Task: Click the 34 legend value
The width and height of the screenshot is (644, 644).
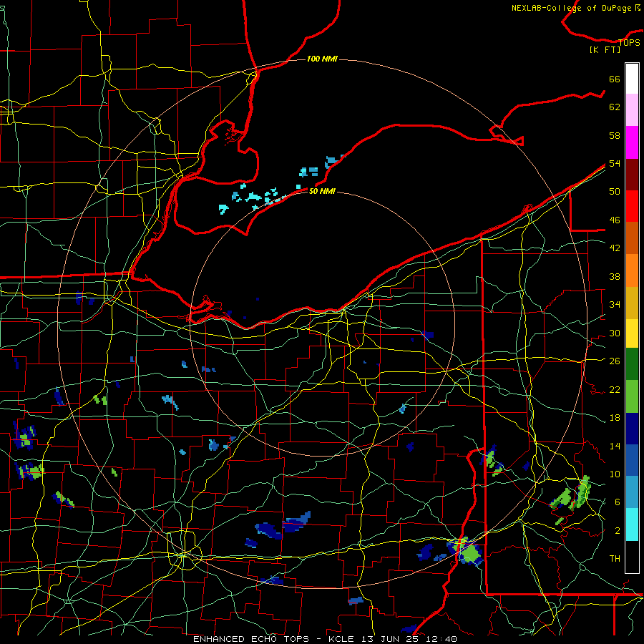Action: pos(615,304)
